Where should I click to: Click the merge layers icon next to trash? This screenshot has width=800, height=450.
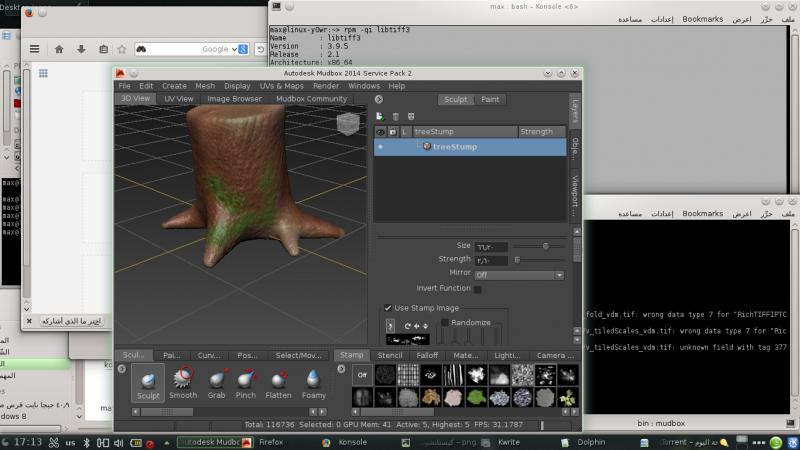click(x=411, y=116)
